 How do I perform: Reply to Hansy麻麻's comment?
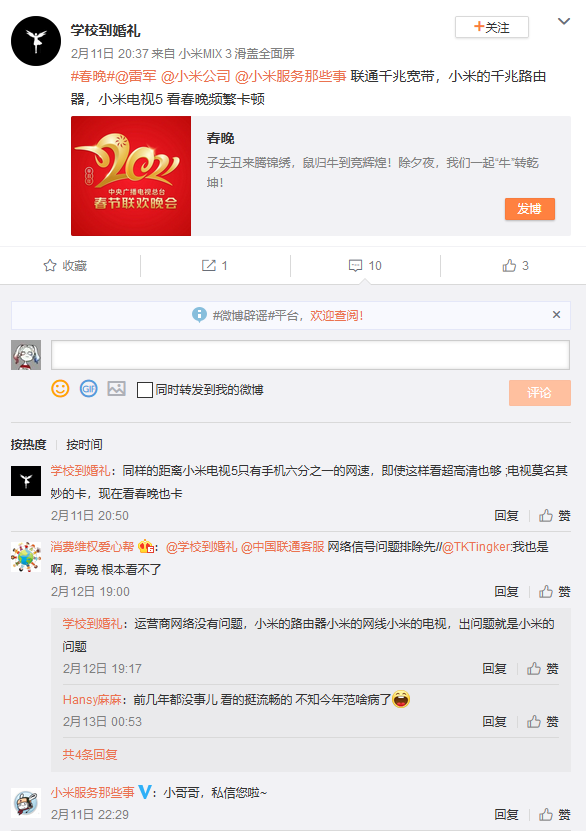(494, 722)
